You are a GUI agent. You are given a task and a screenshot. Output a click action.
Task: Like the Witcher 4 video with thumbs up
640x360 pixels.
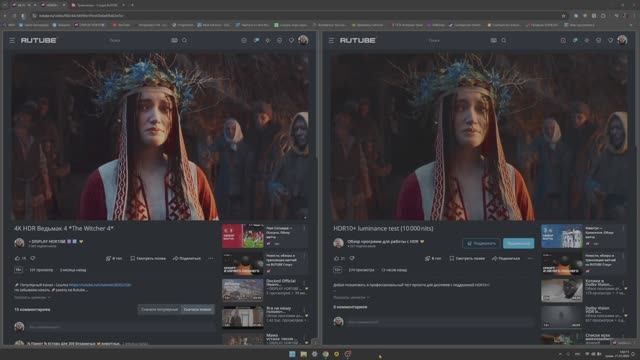click(17, 258)
